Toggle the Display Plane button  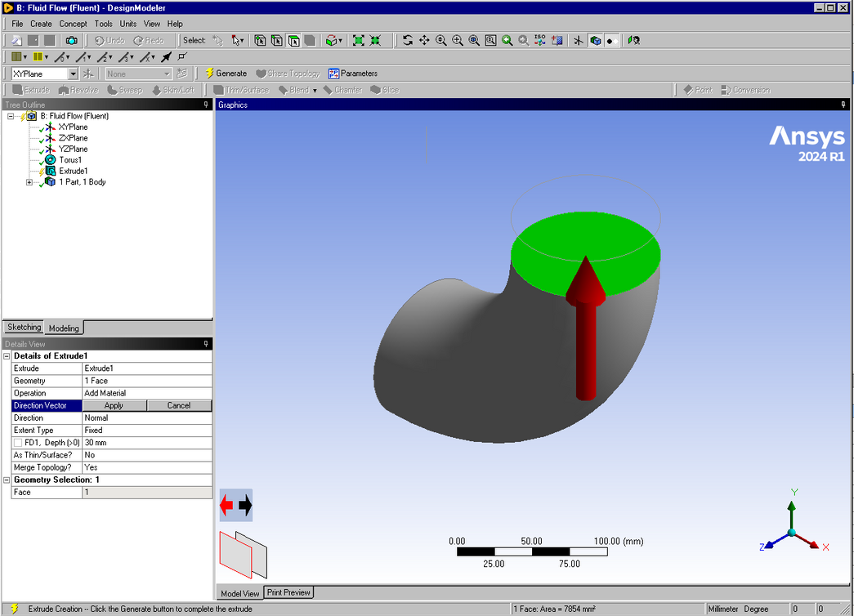(x=579, y=40)
